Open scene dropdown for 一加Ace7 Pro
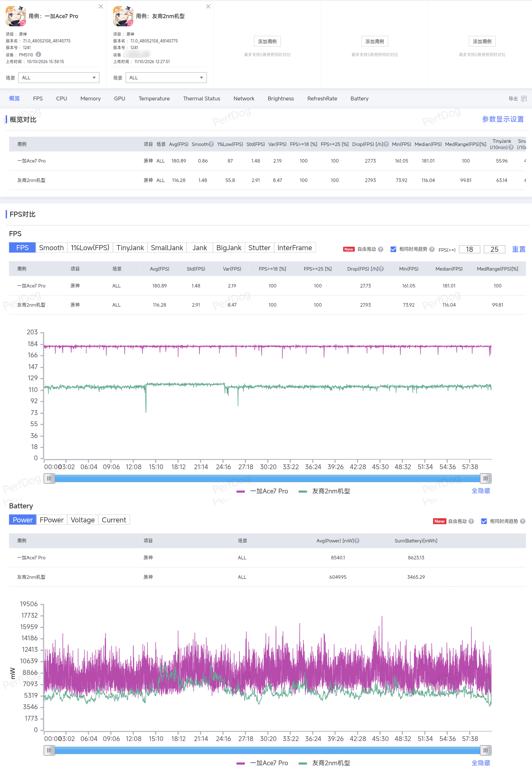The width and height of the screenshot is (532, 771). pyautogui.click(x=59, y=78)
